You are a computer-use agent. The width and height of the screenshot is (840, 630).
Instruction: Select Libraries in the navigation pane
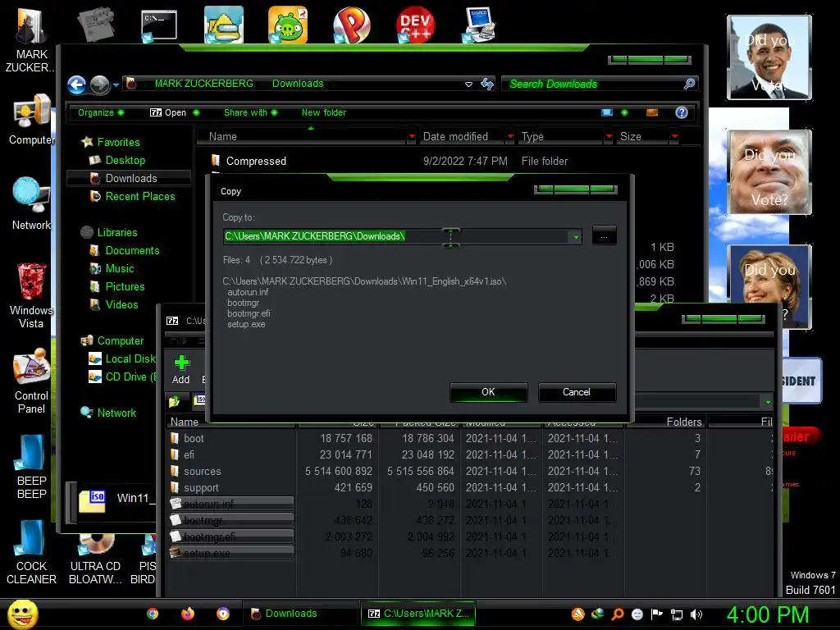coord(116,232)
